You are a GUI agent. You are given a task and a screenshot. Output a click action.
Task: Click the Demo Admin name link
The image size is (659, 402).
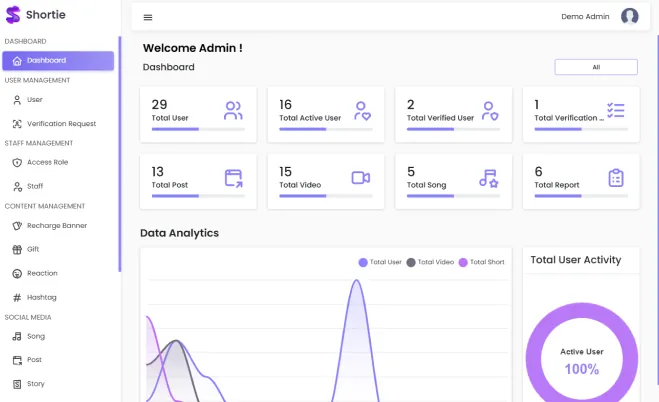pyautogui.click(x=585, y=17)
